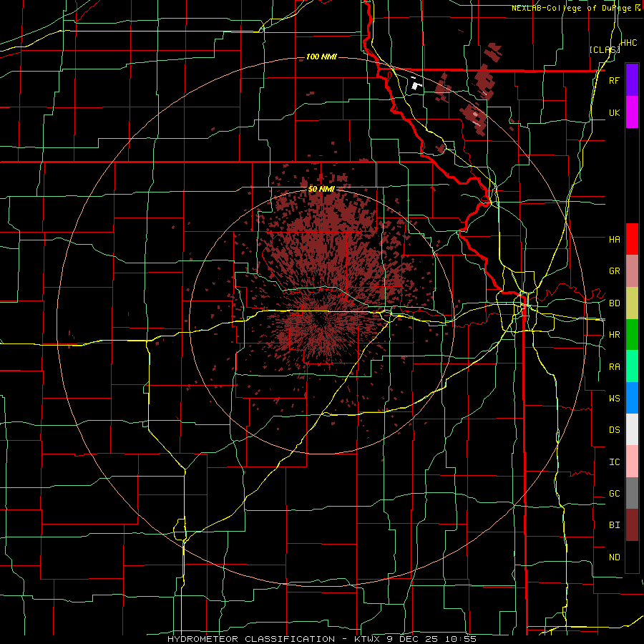Click the DS white legend swatch
644x644 pixels.
[632, 429]
